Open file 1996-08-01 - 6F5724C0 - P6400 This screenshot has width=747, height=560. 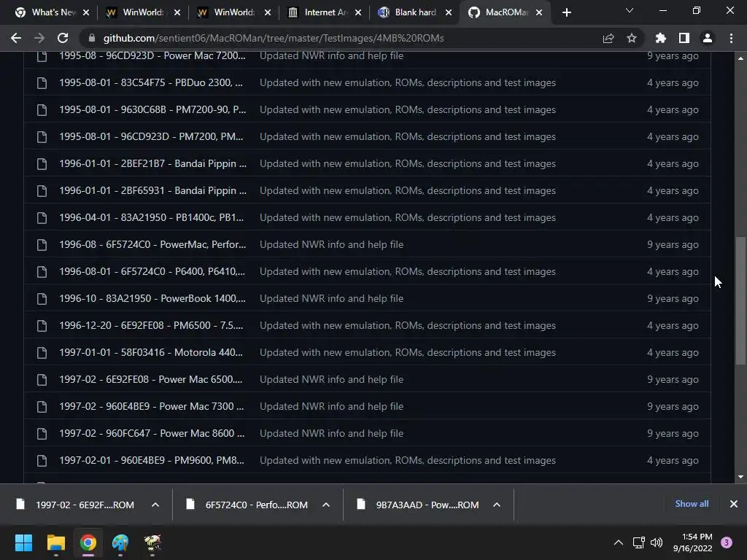pyautogui.click(x=152, y=271)
